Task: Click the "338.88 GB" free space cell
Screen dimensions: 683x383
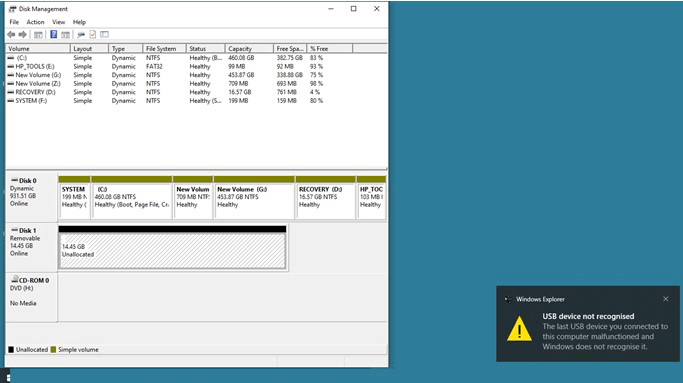Action: point(290,75)
